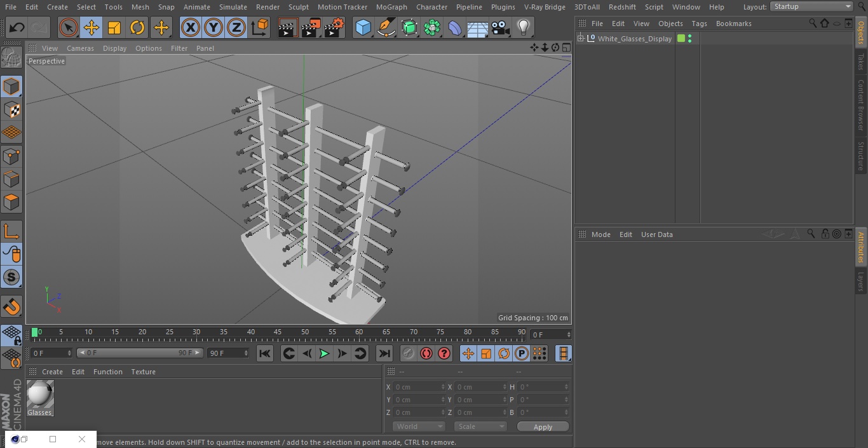Toggle the magnet Enable Snap icon
Image resolution: width=868 pixels, height=448 pixels.
point(11,306)
